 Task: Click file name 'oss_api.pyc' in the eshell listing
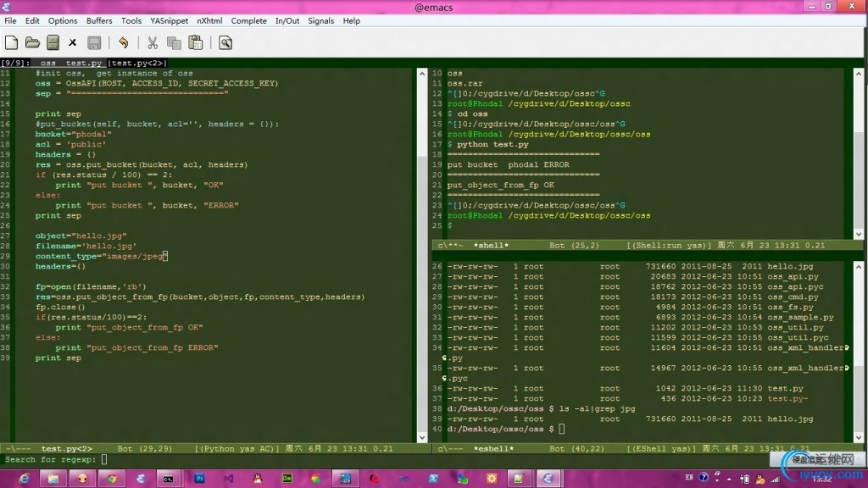[x=795, y=286]
